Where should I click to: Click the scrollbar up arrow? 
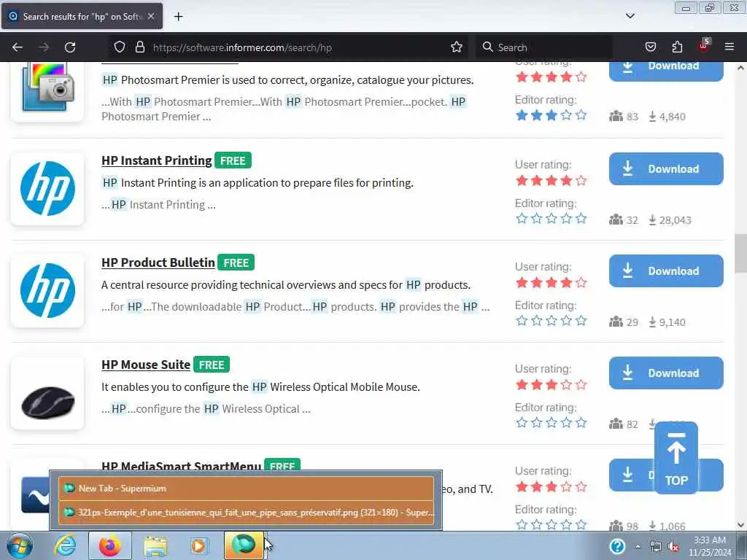(740, 68)
